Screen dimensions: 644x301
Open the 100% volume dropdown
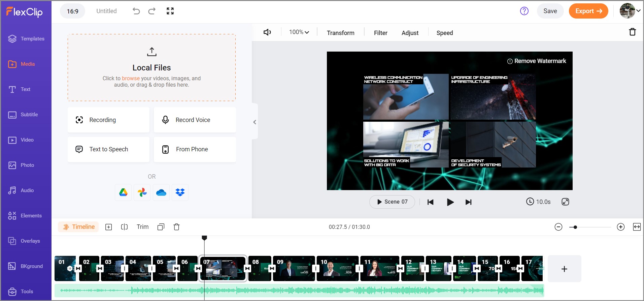[x=299, y=32]
